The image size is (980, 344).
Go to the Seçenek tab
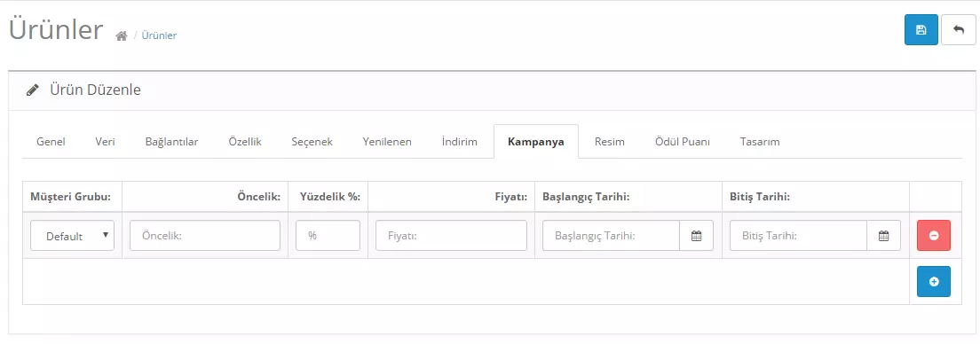point(312,142)
